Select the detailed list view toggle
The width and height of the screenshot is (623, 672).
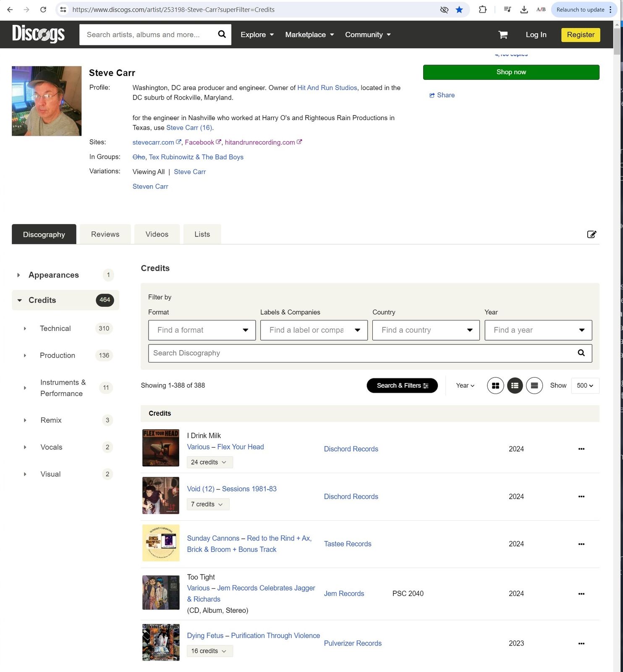(515, 386)
